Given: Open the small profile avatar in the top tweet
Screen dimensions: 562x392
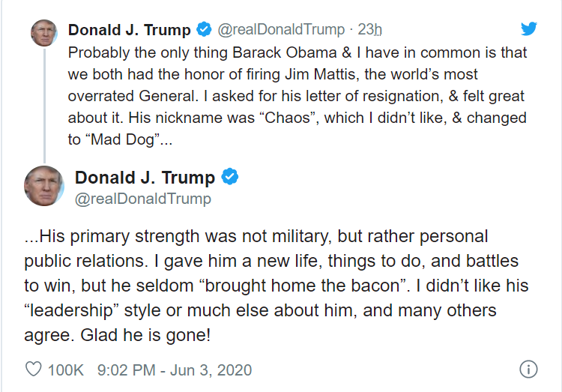Looking at the screenshot, I should [x=43, y=32].
